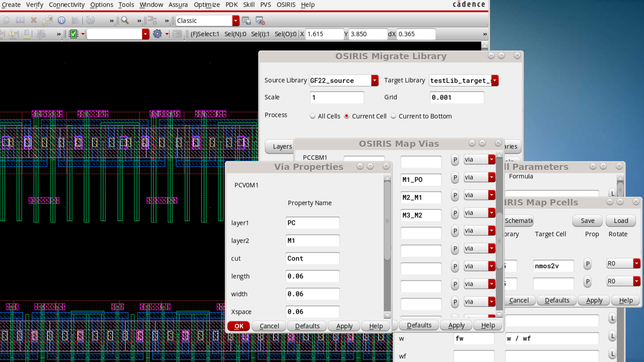Click the connectivity wiring icon beside Zoom
This screenshot has width=644, height=362.
tap(153, 20)
